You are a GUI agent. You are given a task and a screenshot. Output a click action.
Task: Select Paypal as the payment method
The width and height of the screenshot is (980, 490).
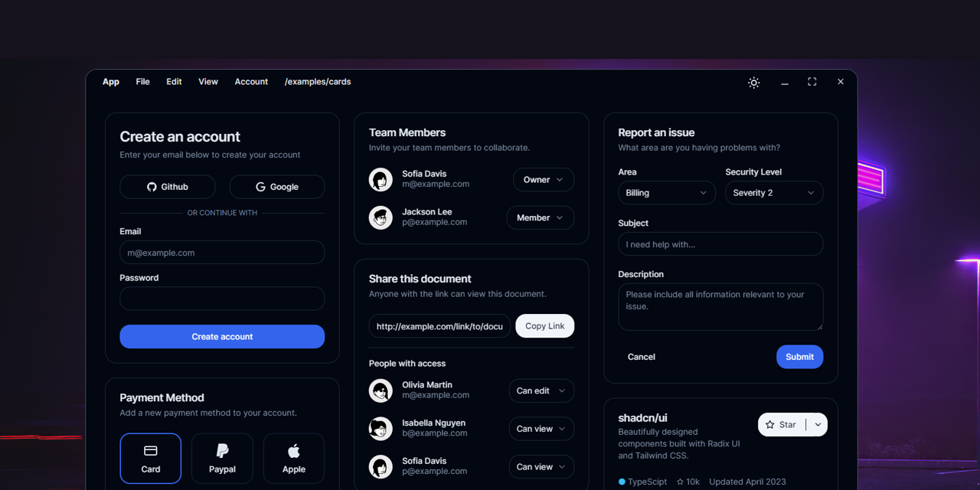pyautogui.click(x=222, y=458)
